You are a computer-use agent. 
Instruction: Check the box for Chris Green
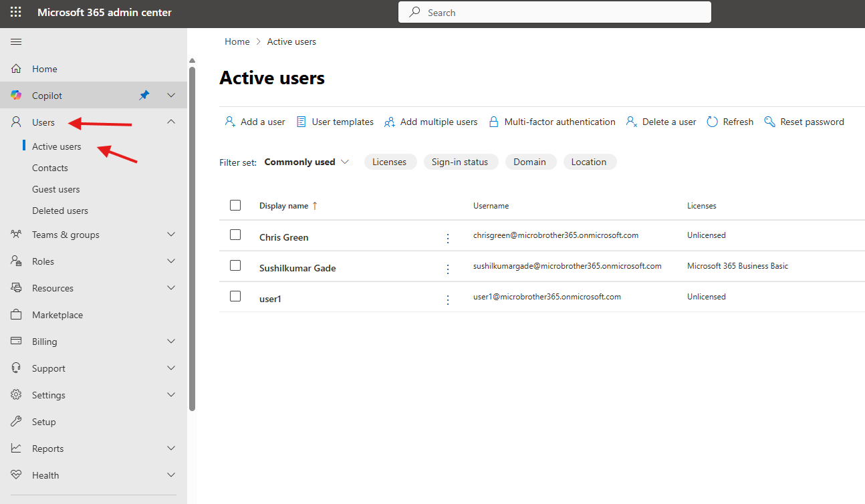click(235, 235)
